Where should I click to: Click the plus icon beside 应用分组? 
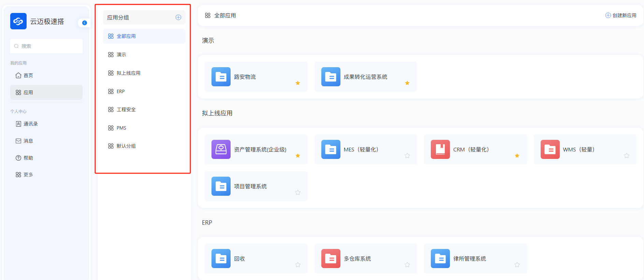(178, 17)
